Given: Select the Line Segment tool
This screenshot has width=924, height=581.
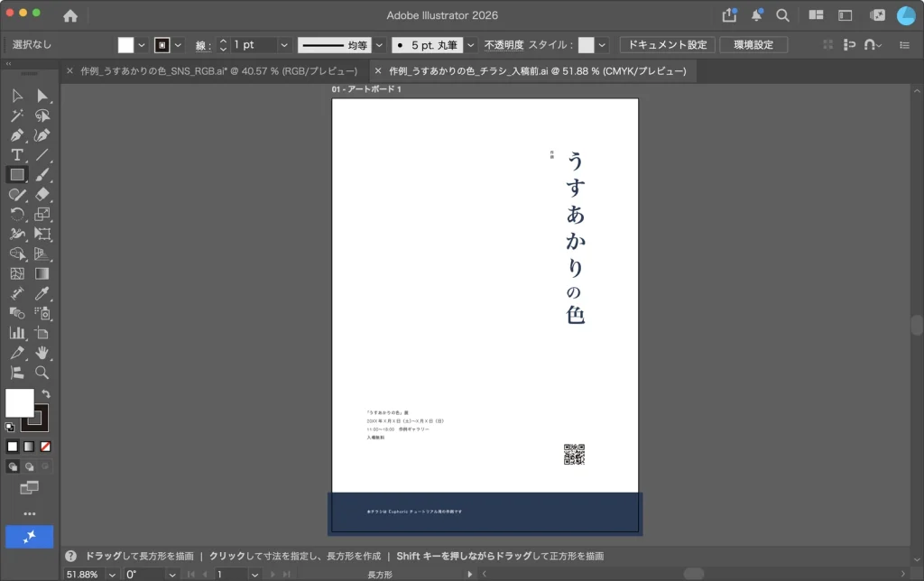Looking at the screenshot, I should (x=42, y=155).
